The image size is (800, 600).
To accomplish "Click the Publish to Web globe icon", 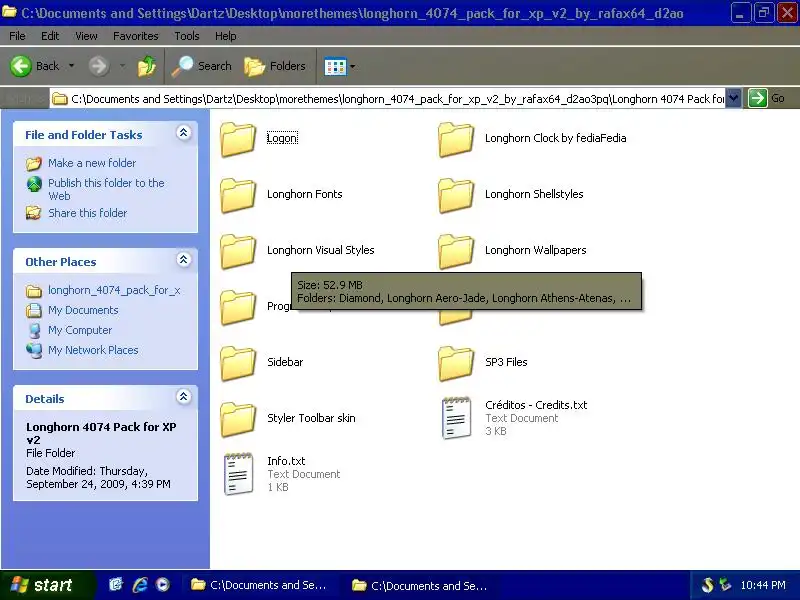I will click(34, 184).
